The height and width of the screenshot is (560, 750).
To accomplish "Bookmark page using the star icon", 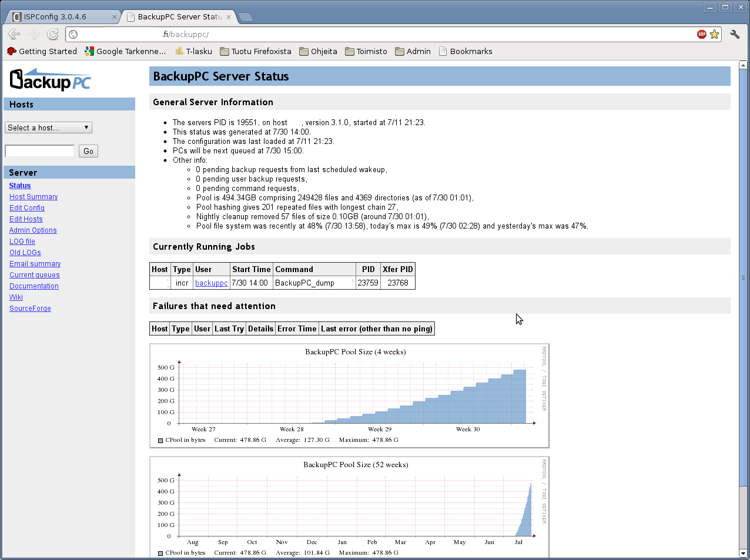I will pos(714,34).
